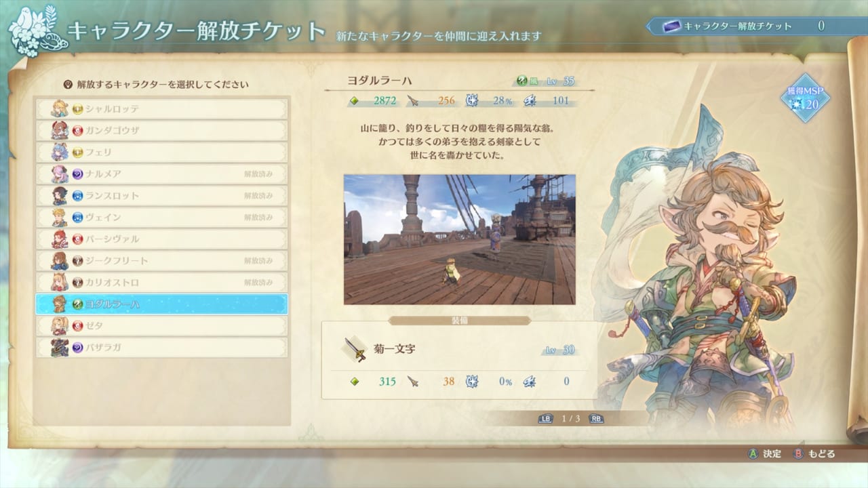This screenshot has height=488, width=868.
Task: Click the ヨダルラーハ name heading in details
Action: (x=380, y=80)
